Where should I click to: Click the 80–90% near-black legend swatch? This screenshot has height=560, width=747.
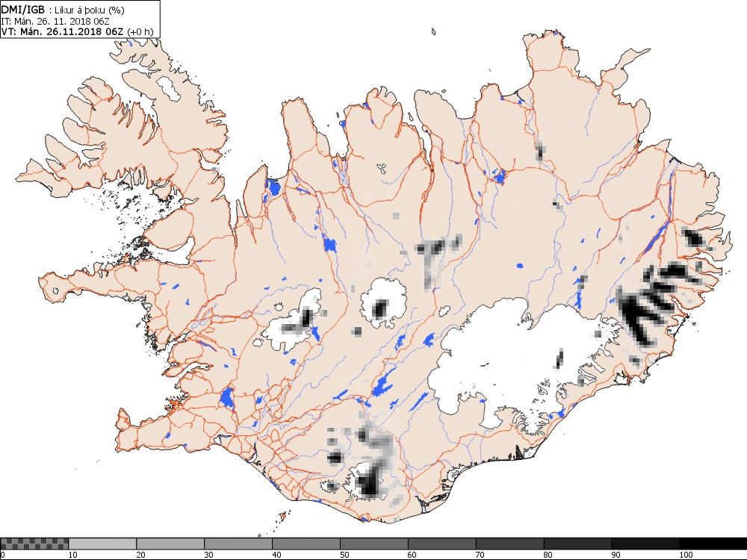point(578,544)
